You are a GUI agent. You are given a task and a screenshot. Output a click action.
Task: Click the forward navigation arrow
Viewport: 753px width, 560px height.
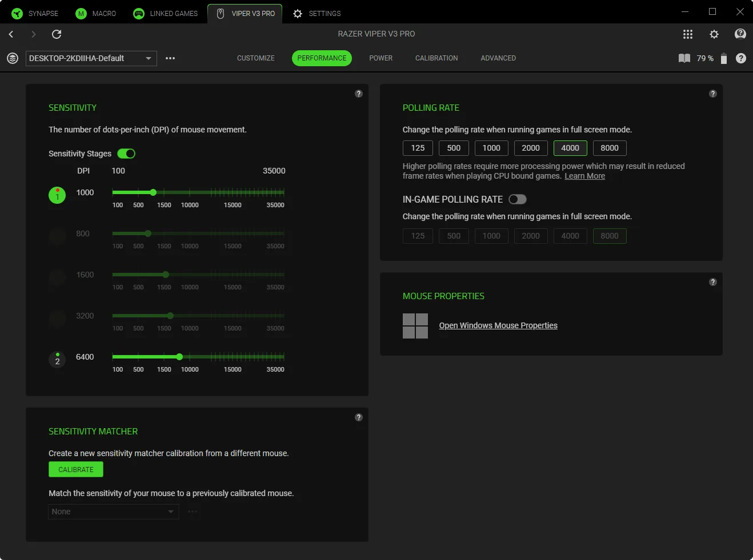click(34, 34)
